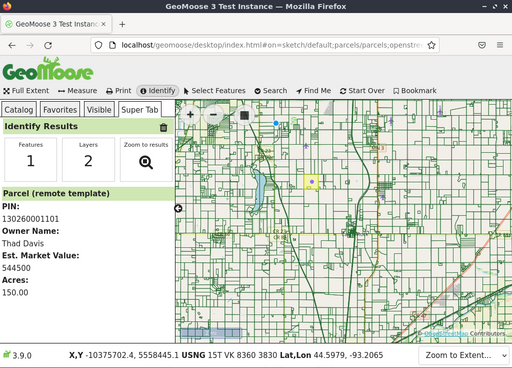512x368 pixels.
Task: Click Parcel (remote template) header
Action: pos(88,193)
